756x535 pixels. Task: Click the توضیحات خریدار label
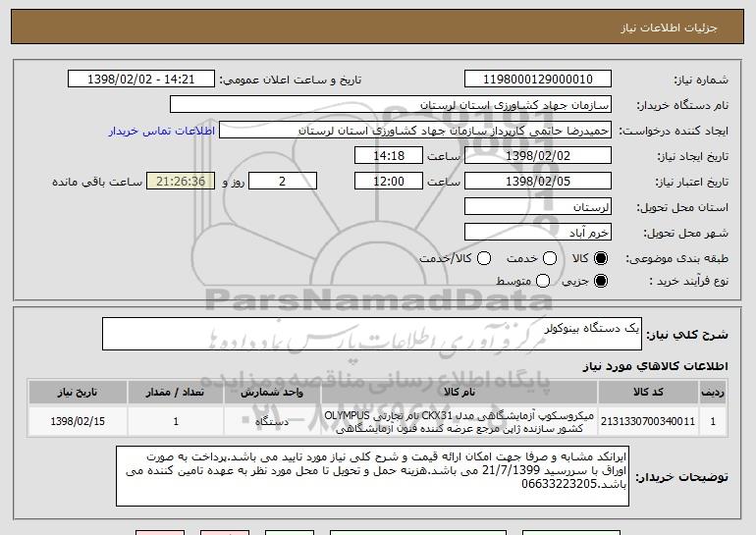coord(681,477)
